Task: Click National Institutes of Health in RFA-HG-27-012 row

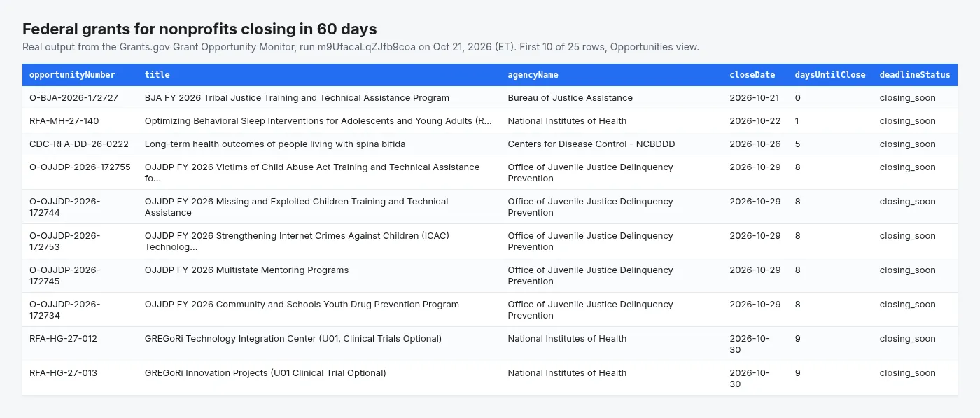Action: [567, 339]
